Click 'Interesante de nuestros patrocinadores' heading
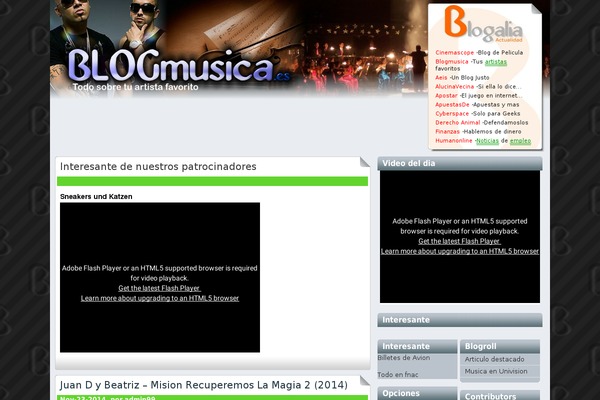The width and height of the screenshot is (600, 400). coord(158,167)
